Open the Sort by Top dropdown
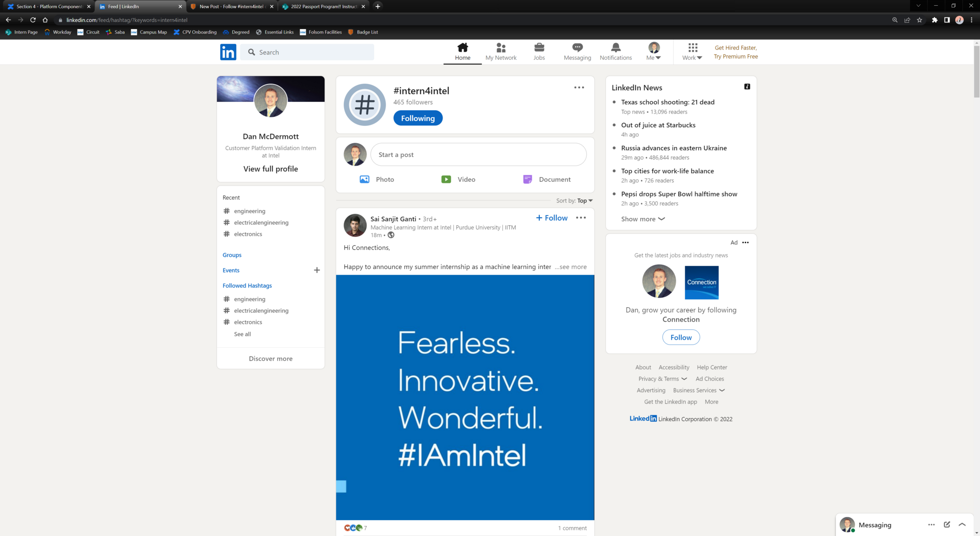Screen dimensions: 980x536 point(584,201)
